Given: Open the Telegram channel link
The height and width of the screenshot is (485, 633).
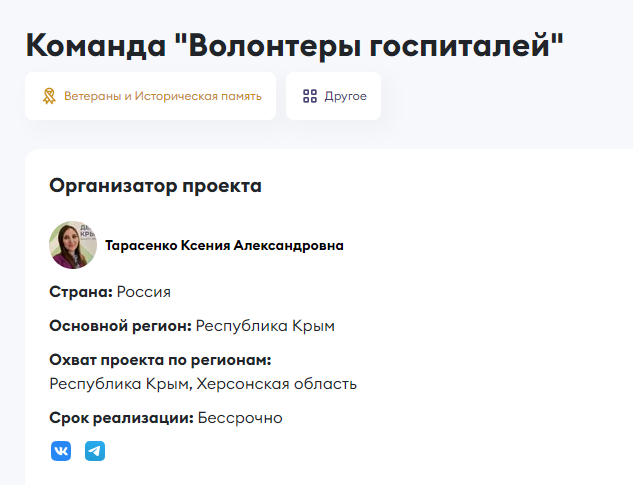Looking at the screenshot, I should point(95,451).
